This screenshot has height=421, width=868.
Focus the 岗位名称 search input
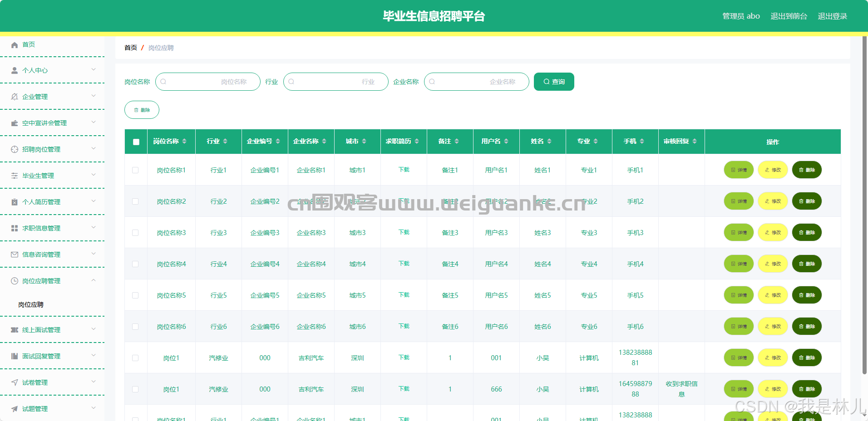coord(208,82)
